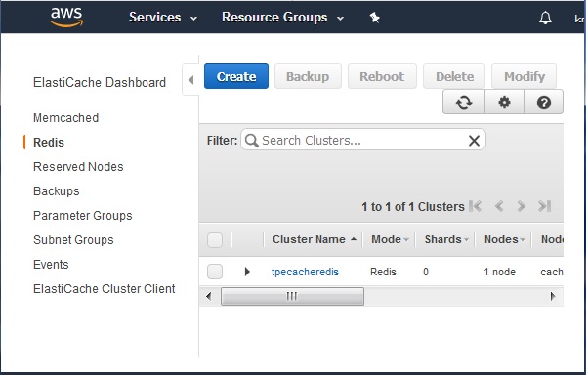The height and width of the screenshot is (379, 588).
Task: Open Events in sidebar
Action: pyautogui.click(x=51, y=265)
